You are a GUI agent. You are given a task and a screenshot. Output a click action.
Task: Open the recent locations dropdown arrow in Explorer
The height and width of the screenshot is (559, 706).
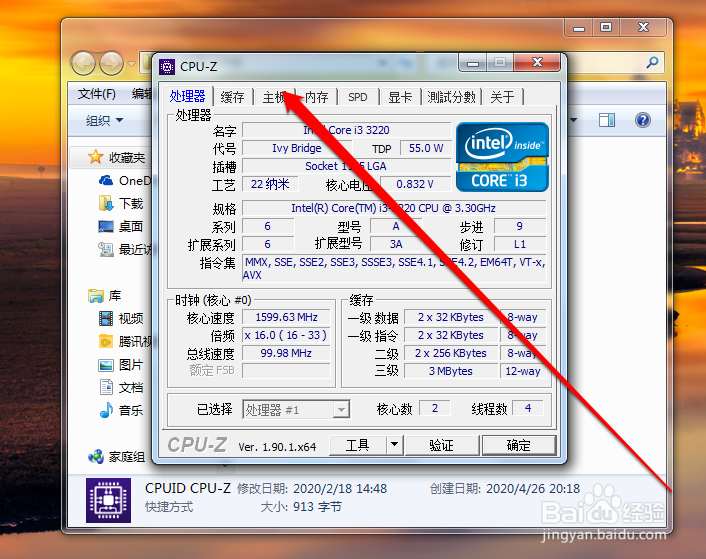pyautogui.click(x=131, y=63)
